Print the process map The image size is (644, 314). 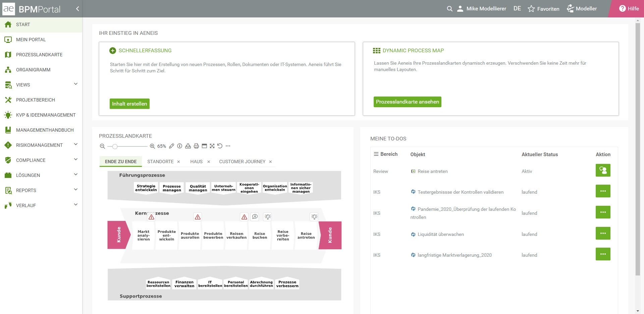(x=196, y=146)
